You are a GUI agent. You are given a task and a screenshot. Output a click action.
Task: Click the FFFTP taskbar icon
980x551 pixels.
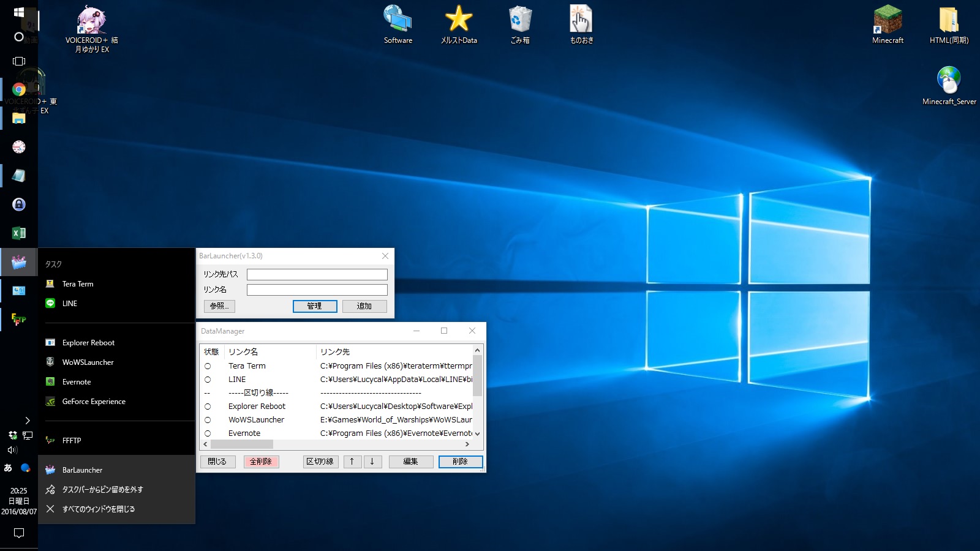point(19,319)
